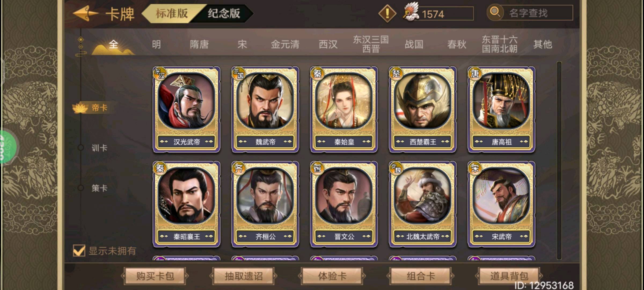The width and height of the screenshot is (644, 290).
Task: Open the 秦始皇 card portrait
Action: coord(344,100)
